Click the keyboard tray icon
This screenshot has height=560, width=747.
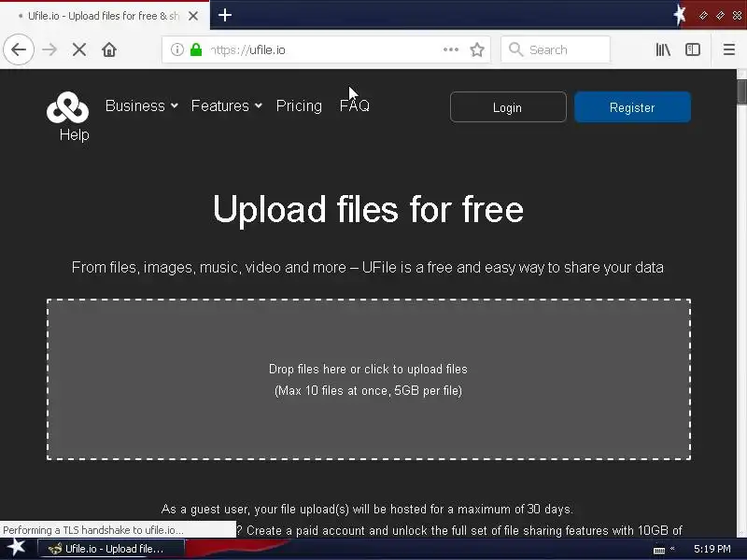(x=659, y=550)
